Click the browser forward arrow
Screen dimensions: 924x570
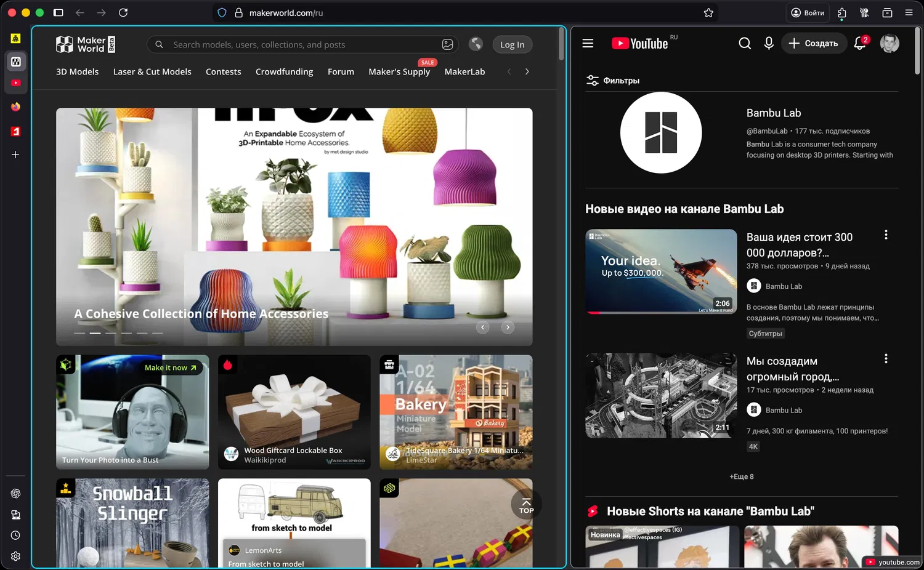102,12
